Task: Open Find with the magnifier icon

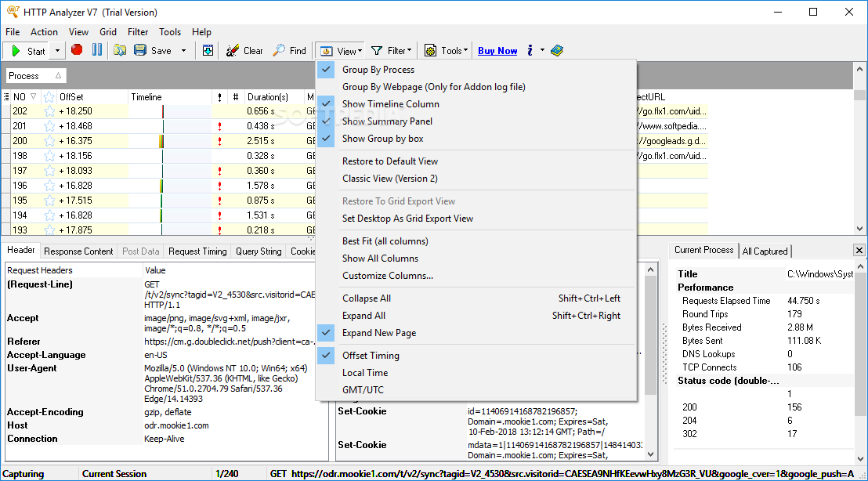Action: click(279, 50)
